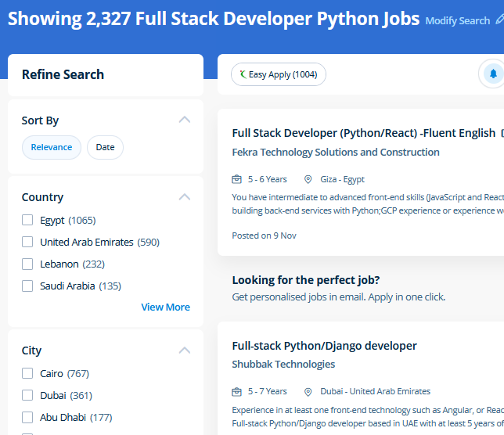Enable the Saudi Arabia country filter
Screen dimensions: 504x435
pyautogui.click(x=27, y=286)
